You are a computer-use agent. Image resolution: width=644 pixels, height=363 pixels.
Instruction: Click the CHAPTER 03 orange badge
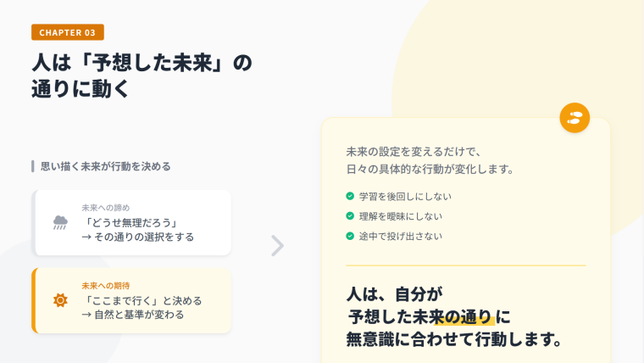[x=68, y=33]
